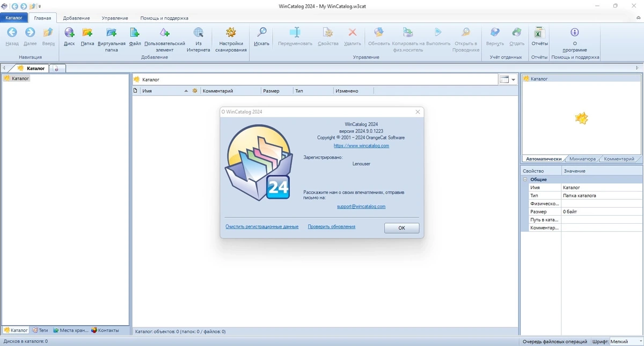
Task: Click the Виртуальная папка toolbar icon
Action: [112, 33]
